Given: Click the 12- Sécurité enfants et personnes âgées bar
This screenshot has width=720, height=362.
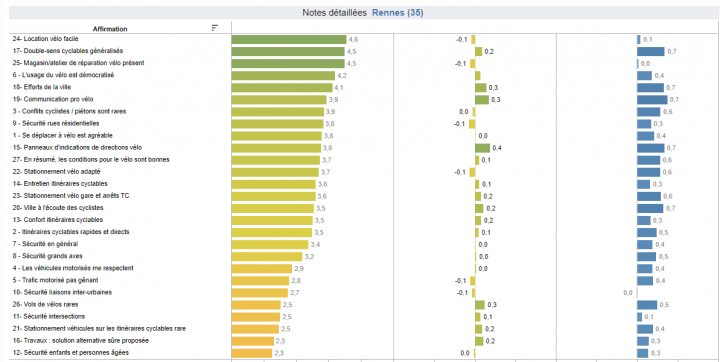Looking at the screenshot, I should (252, 353).
